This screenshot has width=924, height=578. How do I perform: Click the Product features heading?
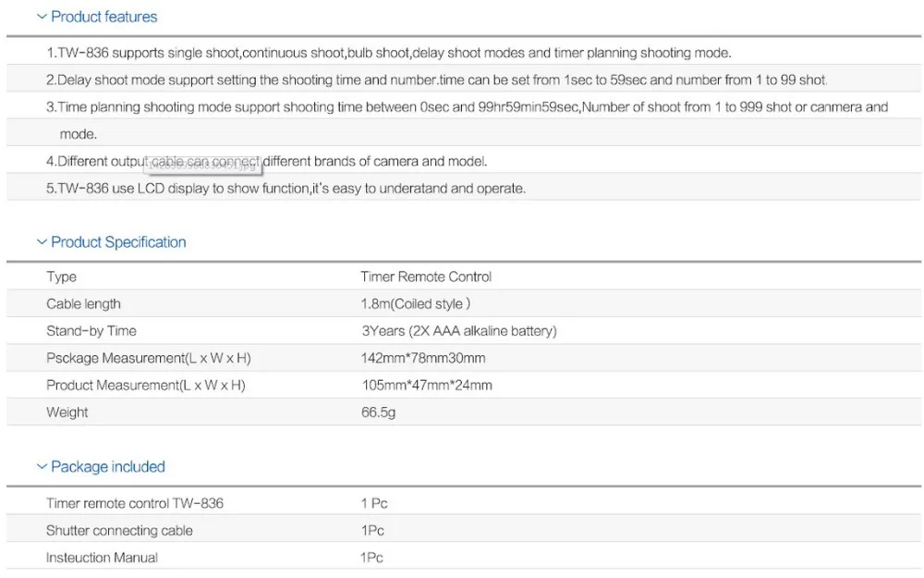coord(104,17)
